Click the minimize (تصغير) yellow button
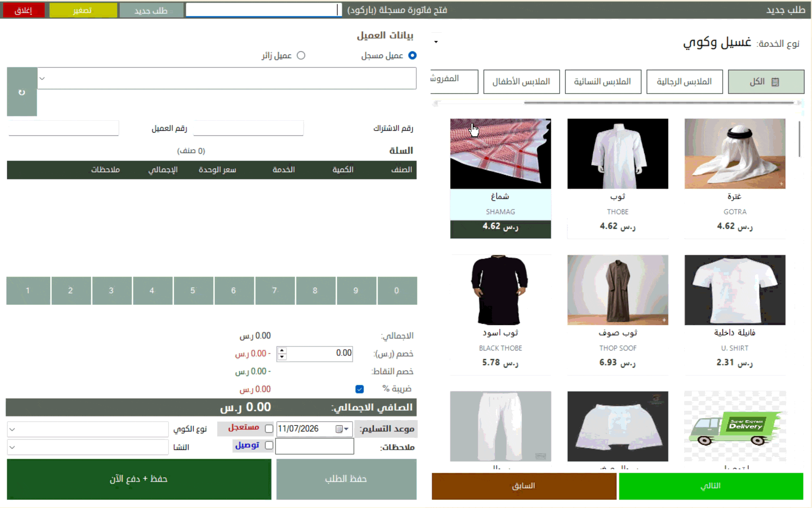The image size is (812, 508). (x=83, y=10)
